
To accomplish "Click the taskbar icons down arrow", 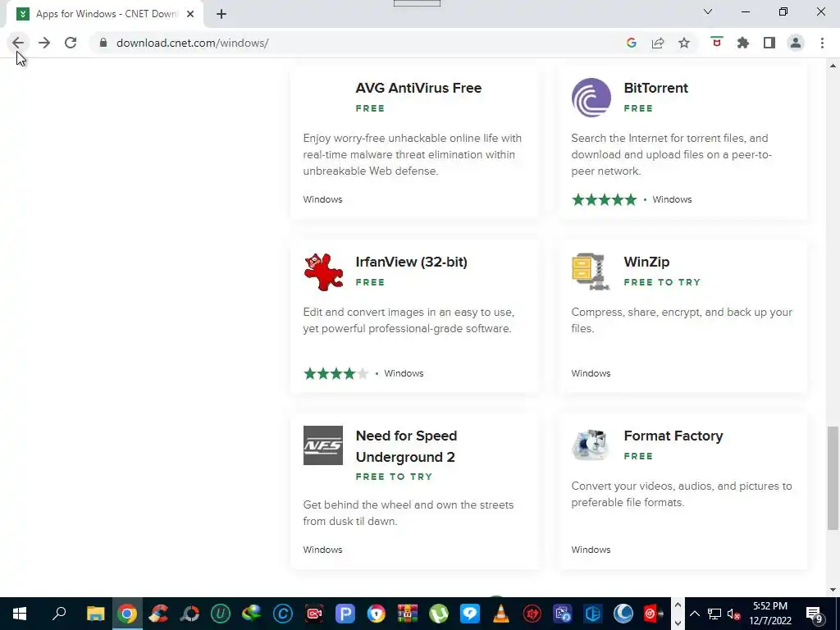I will click(x=678, y=622).
